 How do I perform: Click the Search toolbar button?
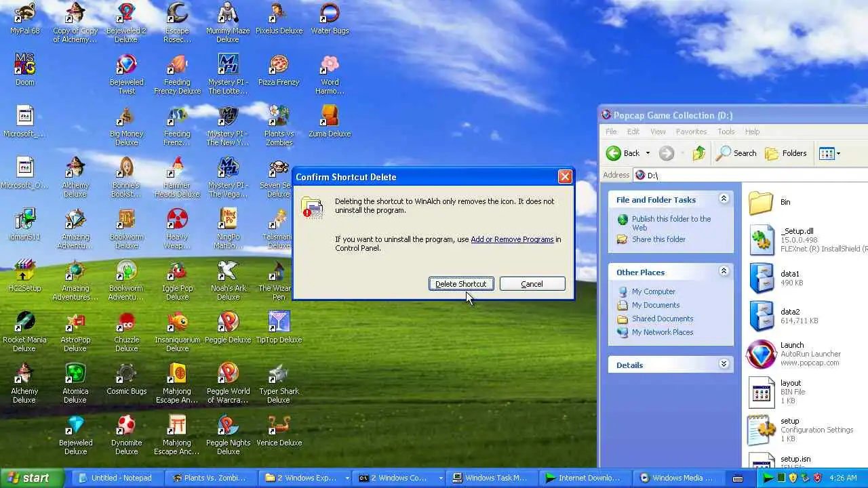[x=736, y=153]
